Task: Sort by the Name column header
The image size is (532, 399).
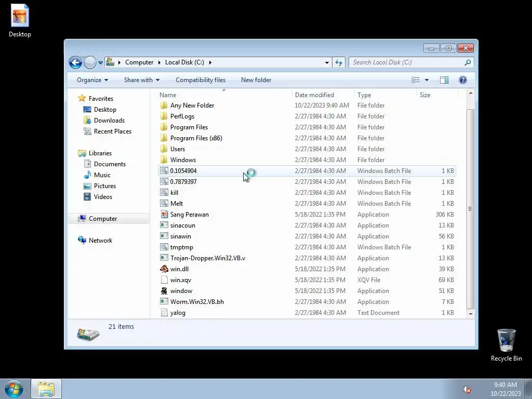Action: [x=224, y=95]
